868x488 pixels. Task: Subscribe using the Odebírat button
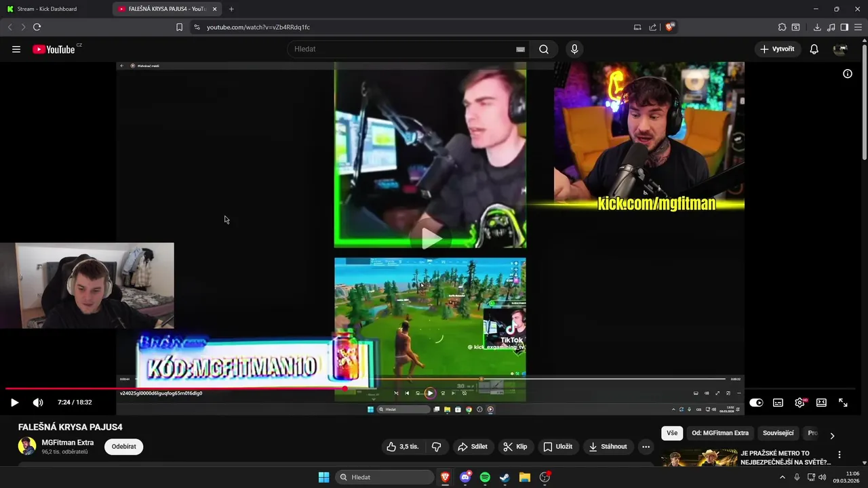(123, 447)
